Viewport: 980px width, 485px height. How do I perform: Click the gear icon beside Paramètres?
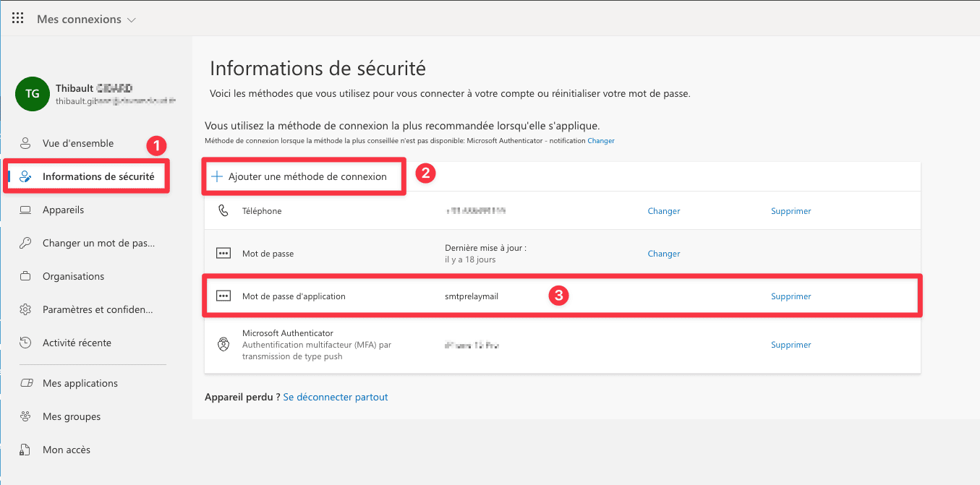[25, 309]
